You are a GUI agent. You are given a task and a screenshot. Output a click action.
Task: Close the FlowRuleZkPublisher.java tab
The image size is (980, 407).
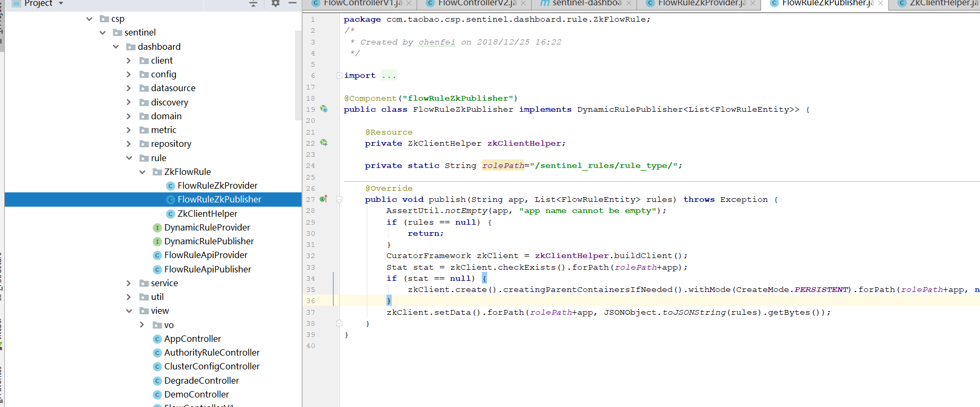[880, 3]
